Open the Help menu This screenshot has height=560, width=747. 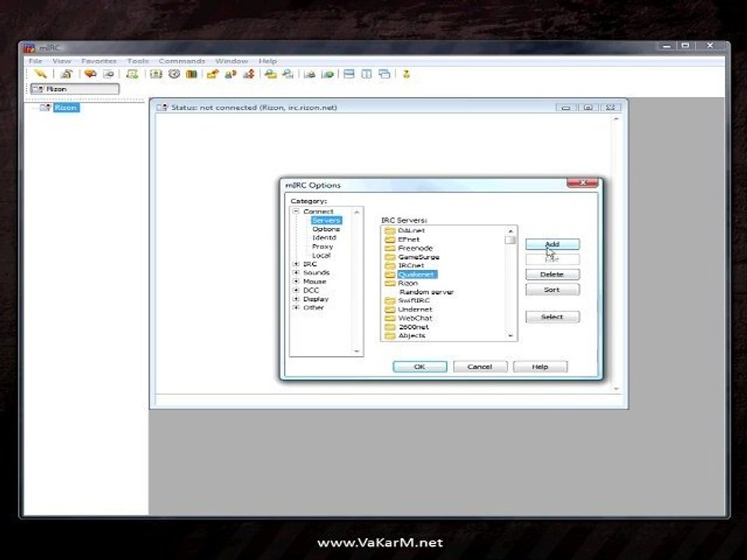[267, 61]
